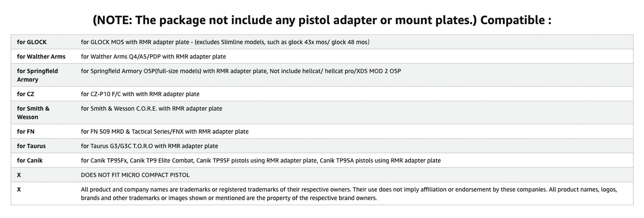The width and height of the screenshot is (644, 218).
Task: Select the 'for CZ' row label
Action: [26, 94]
